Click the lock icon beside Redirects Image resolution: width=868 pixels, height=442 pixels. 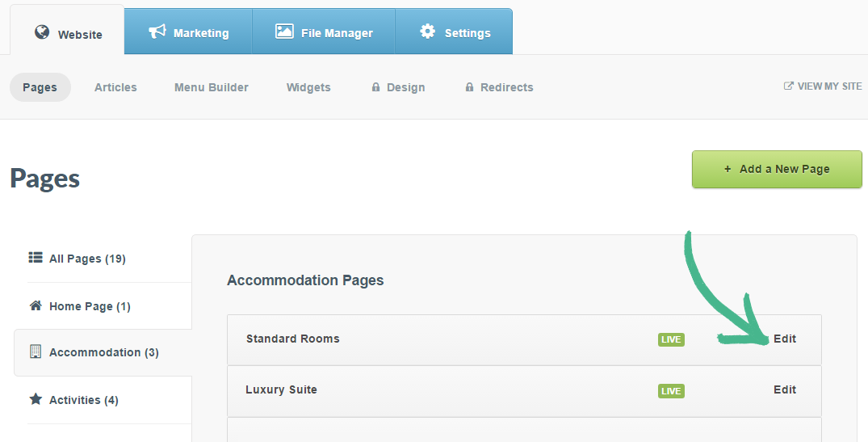point(469,87)
